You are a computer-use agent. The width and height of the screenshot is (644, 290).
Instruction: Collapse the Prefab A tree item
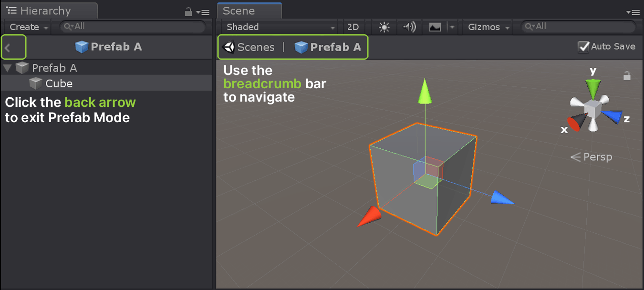pos(7,68)
